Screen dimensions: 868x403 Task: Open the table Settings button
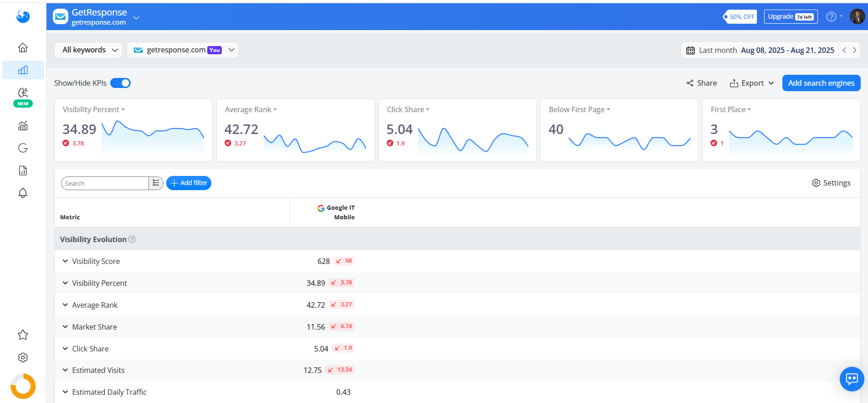pos(831,183)
